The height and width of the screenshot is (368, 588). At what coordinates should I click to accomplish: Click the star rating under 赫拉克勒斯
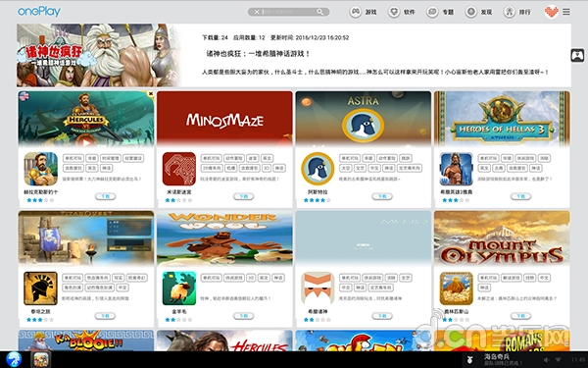click(x=40, y=200)
